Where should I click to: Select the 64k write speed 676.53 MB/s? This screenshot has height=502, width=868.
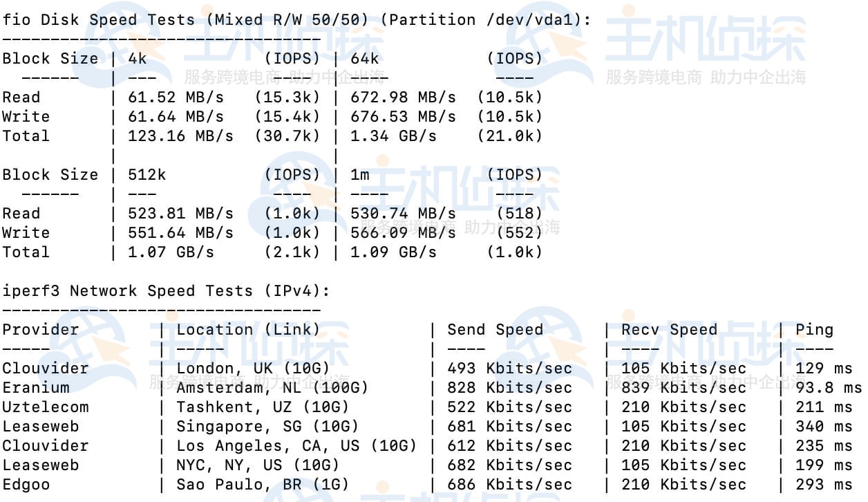click(403, 117)
